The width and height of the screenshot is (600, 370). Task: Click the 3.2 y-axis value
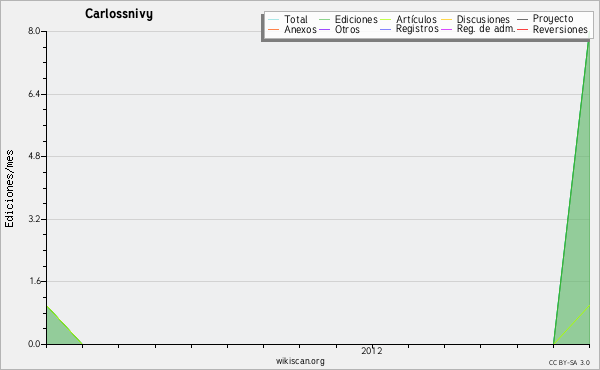point(34,219)
